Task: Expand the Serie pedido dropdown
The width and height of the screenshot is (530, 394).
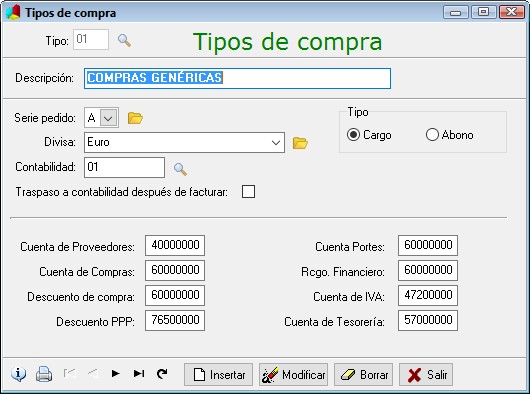Action: click(x=108, y=118)
